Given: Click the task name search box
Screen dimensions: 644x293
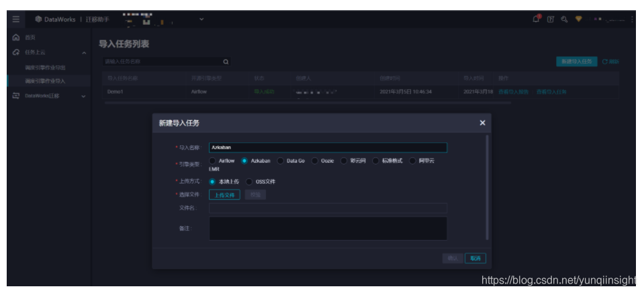Looking at the screenshot, I should 167,62.
